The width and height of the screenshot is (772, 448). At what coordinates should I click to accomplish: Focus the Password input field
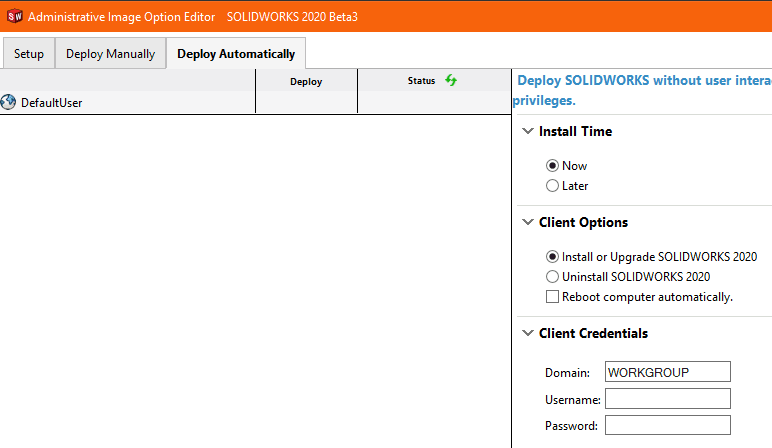tap(668, 425)
